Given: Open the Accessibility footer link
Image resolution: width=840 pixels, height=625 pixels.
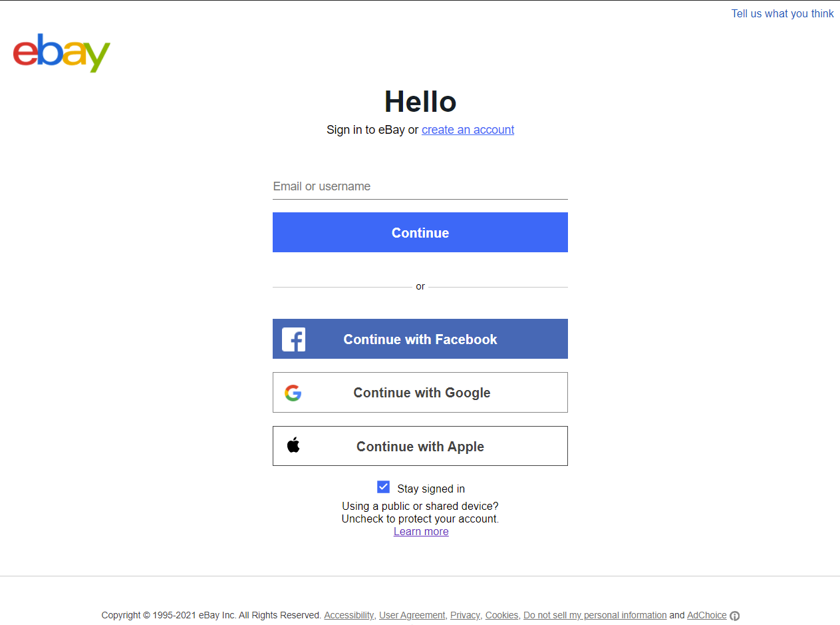Looking at the screenshot, I should (x=349, y=615).
